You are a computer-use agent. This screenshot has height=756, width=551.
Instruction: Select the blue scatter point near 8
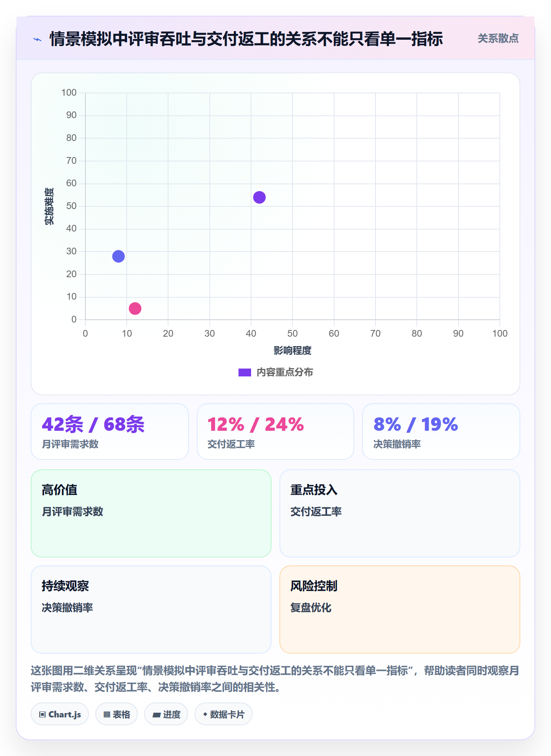click(118, 256)
